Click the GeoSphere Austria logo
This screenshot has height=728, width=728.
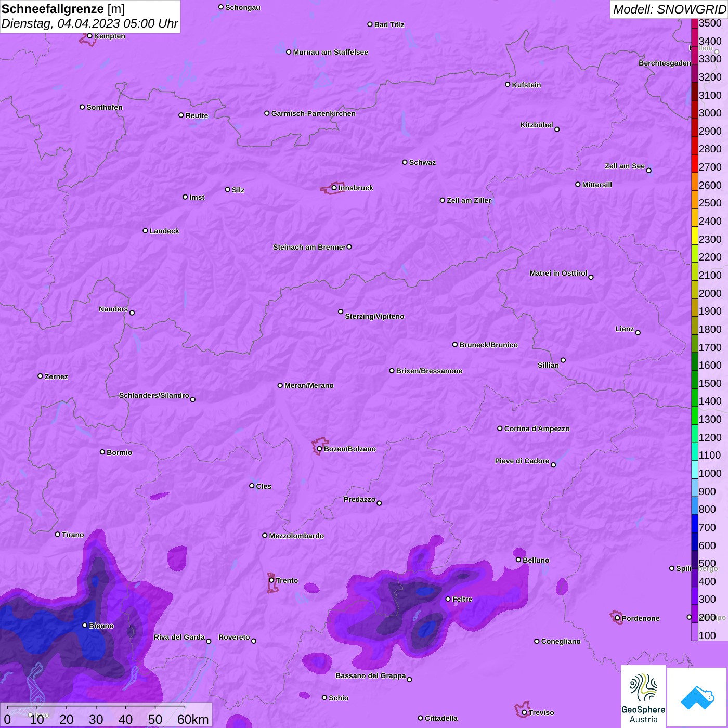(643, 696)
